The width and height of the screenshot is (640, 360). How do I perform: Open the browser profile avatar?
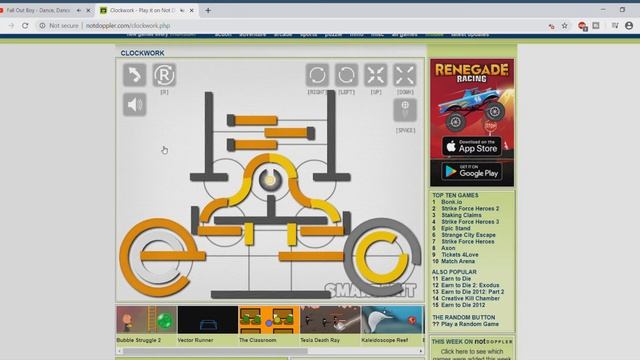coord(629,26)
